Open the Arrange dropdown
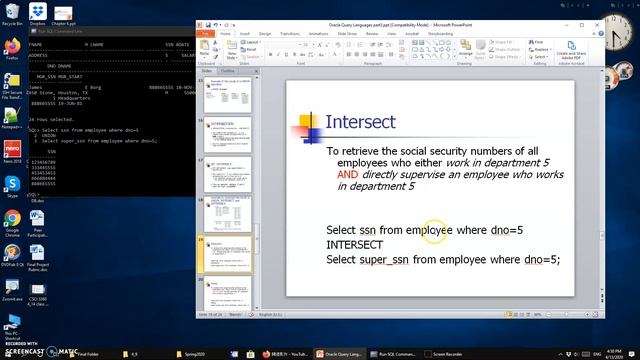640x360 pixels. pos(465,50)
